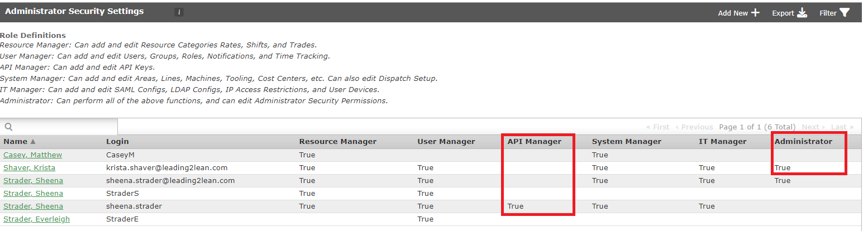Click the info icon beside the title

179,12
